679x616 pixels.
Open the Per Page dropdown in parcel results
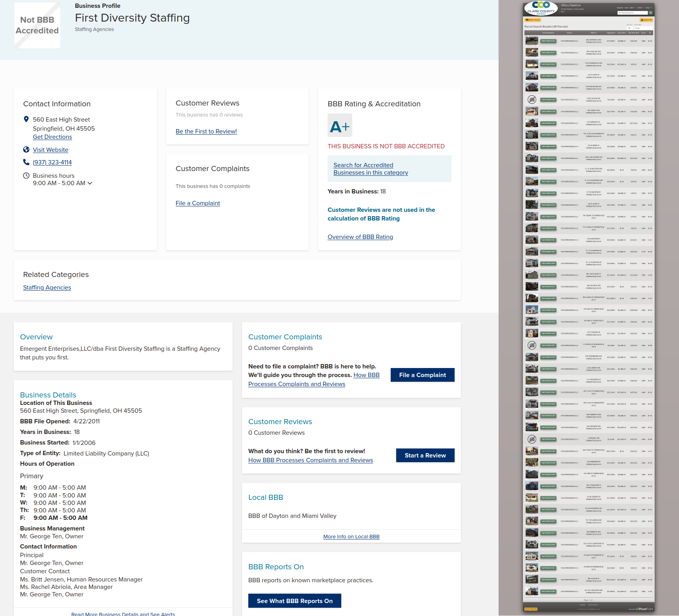[630, 28]
